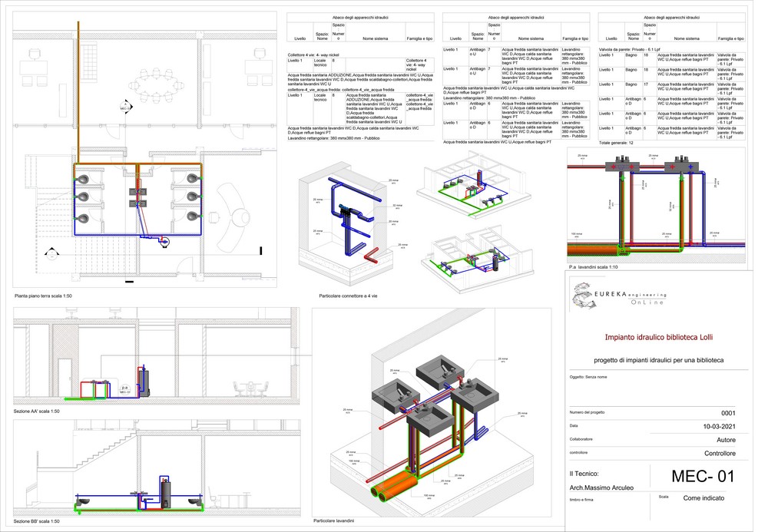
Task: Click the EUREKA engineering OnLine logo
Action: (x=619, y=296)
